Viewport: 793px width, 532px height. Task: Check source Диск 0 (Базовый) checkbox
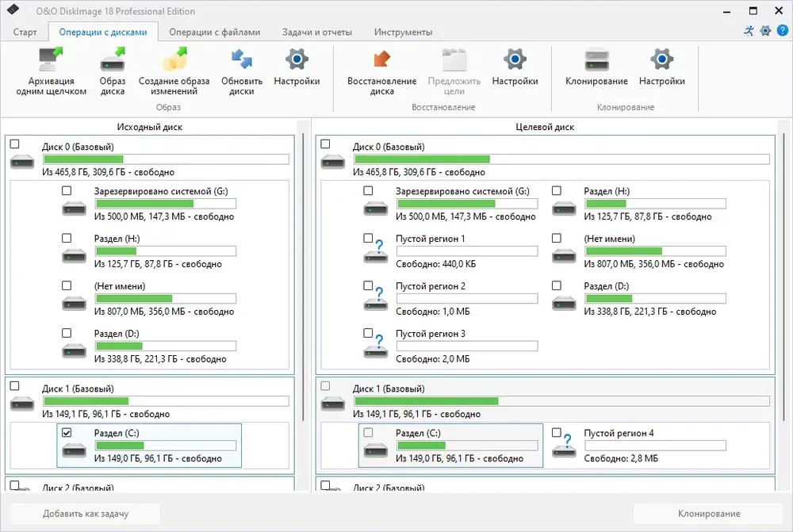click(x=14, y=144)
